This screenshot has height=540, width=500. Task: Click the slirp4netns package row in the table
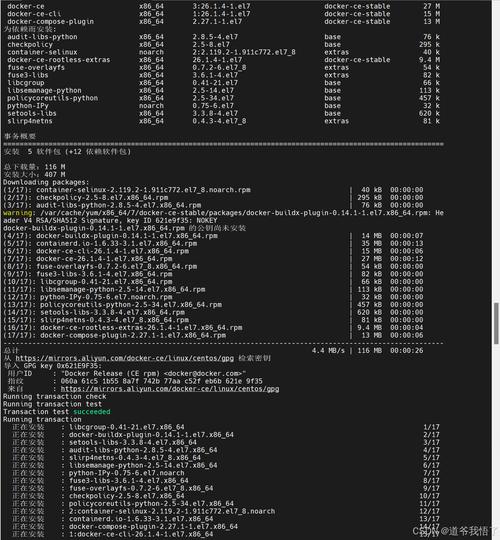pyautogui.click(x=223, y=121)
